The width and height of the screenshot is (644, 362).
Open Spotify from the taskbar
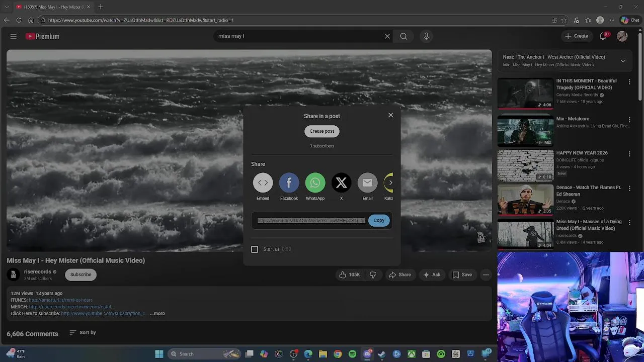point(352,354)
